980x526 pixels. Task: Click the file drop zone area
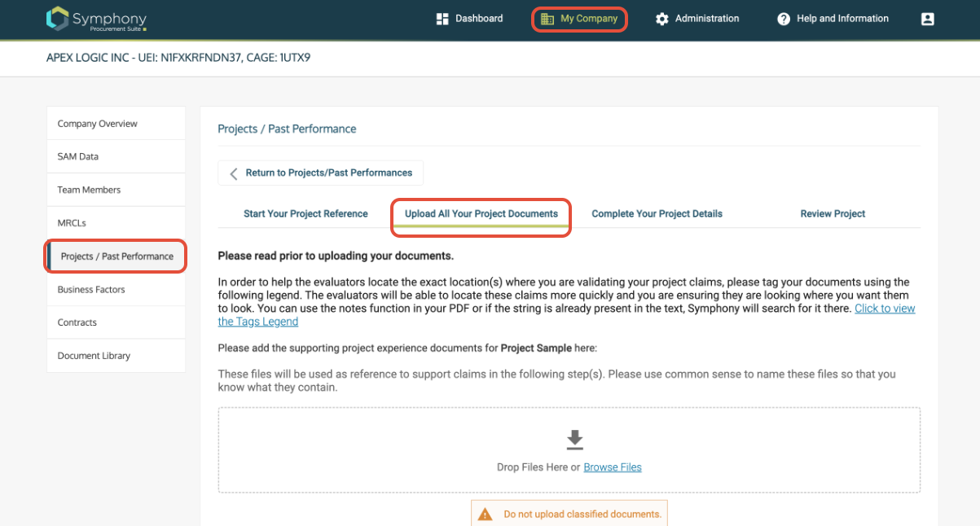[x=569, y=450]
